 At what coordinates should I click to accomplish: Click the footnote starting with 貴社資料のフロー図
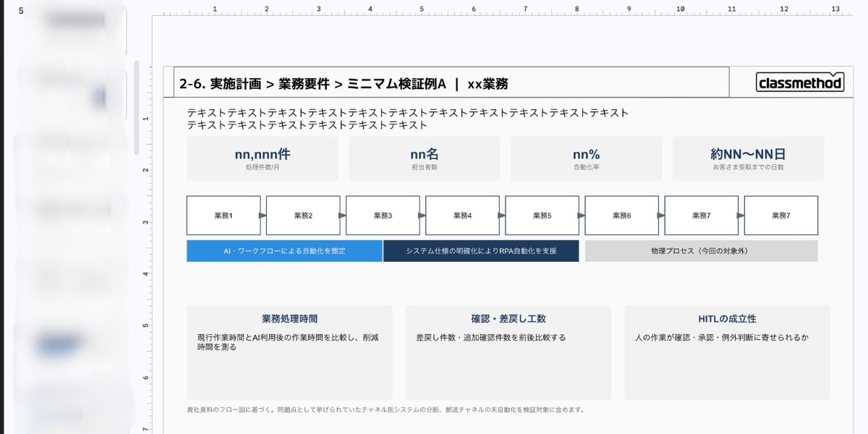click(x=385, y=409)
